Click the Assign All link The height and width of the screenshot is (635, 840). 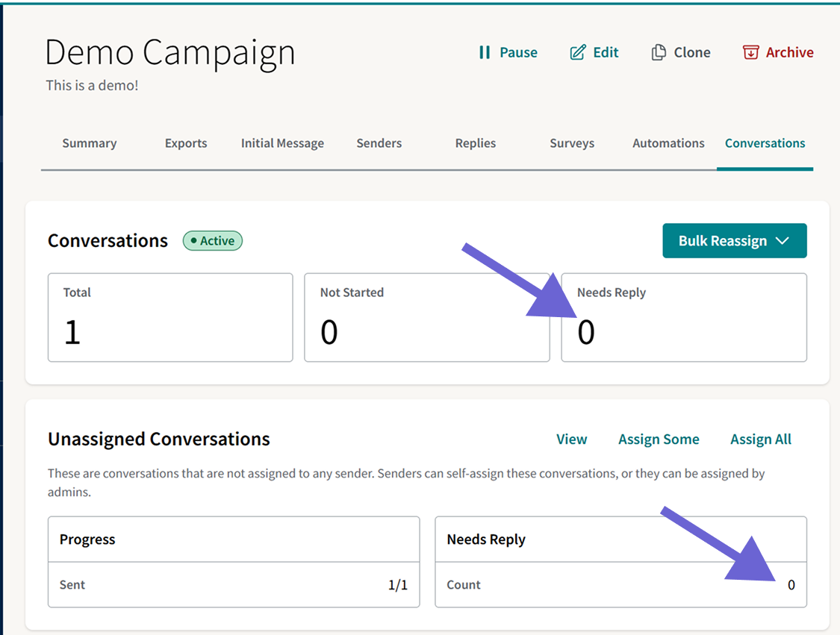[761, 440]
